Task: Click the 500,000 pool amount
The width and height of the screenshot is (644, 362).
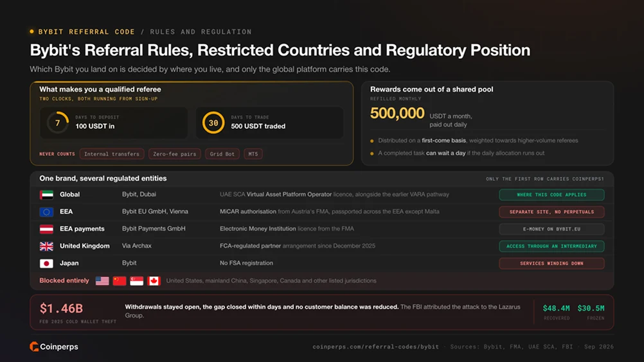Action: pos(397,113)
